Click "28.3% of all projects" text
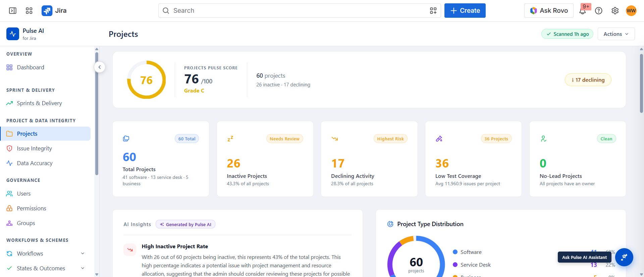Viewport: 644px width, 277px height. (x=352, y=184)
